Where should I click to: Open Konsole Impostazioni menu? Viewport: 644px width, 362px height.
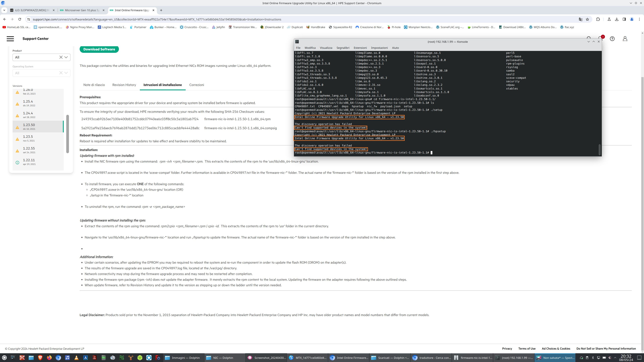(x=379, y=48)
